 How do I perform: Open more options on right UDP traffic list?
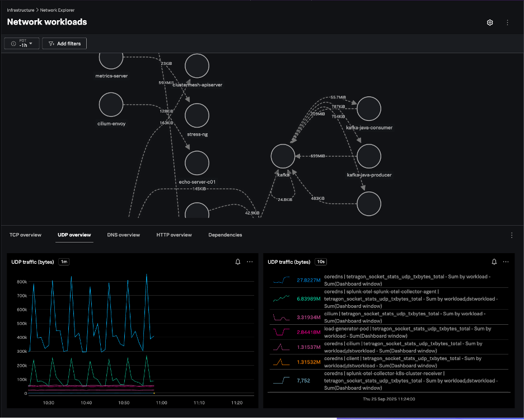point(506,262)
